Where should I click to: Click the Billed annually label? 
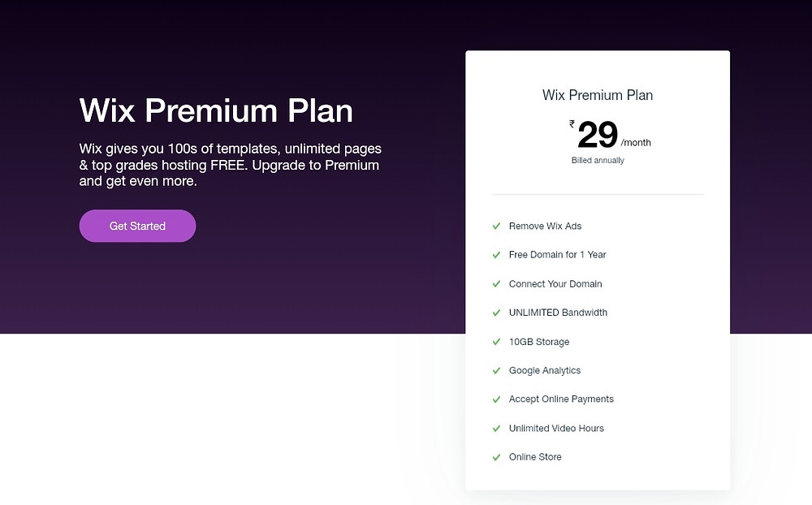point(598,160)
